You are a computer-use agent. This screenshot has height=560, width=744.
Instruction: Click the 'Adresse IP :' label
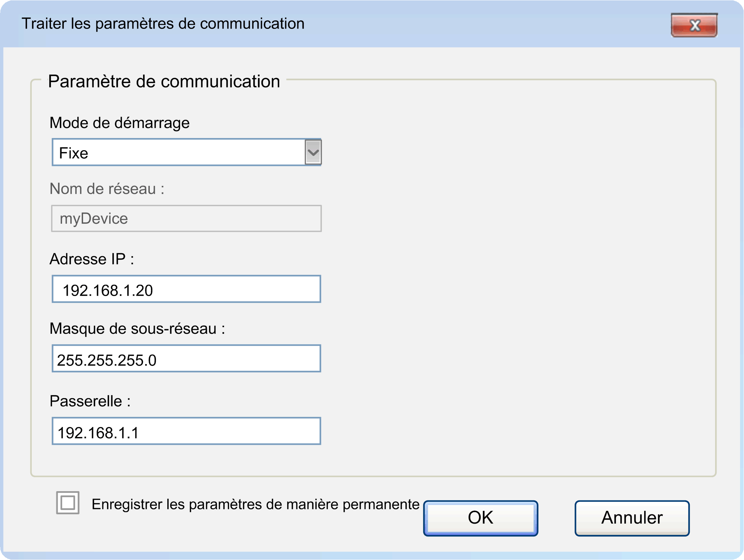(92, 259)
